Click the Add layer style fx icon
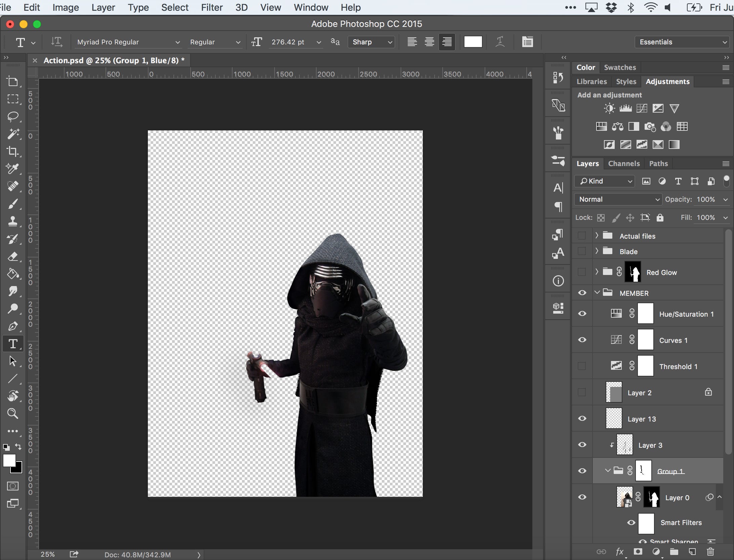734x560 pixels. tap(619, 552)
